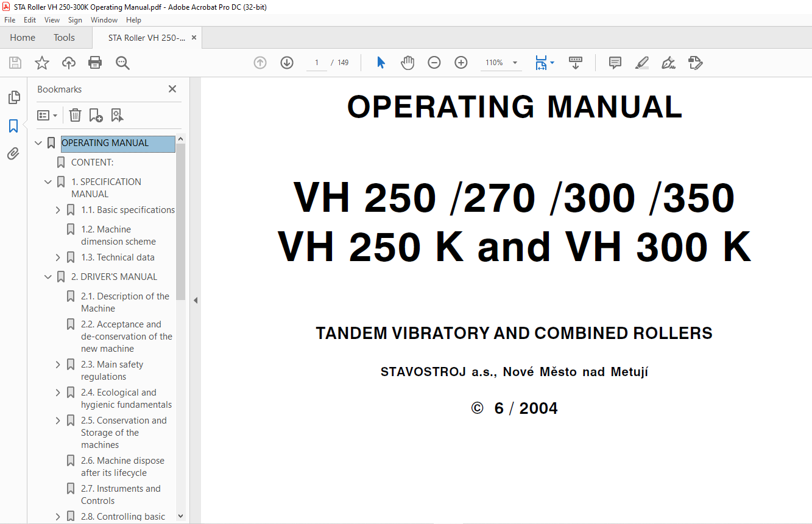This screenshot has height=524, width=812.
Task: Add a new bookmark icon
Action: coord(96,115)
